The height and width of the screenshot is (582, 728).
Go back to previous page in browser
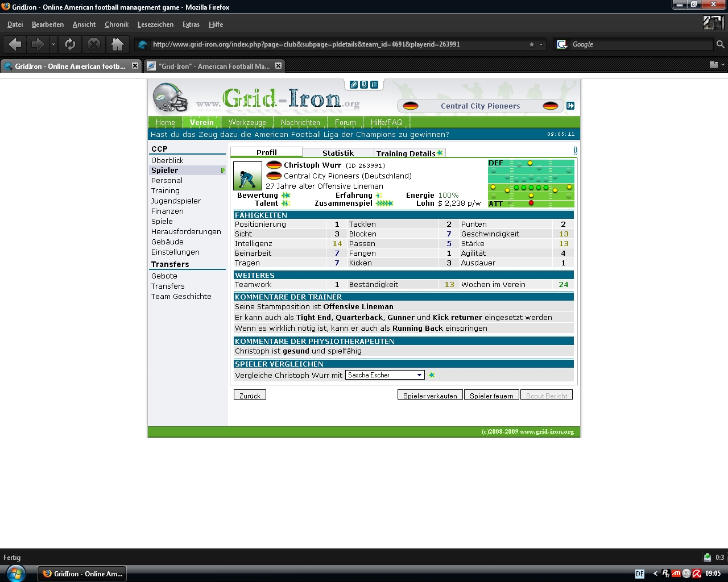[x=15, y=44]
